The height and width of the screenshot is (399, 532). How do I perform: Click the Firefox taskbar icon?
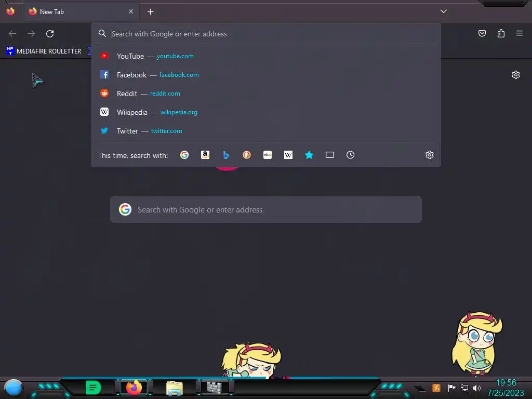click(x=134, y=388)
